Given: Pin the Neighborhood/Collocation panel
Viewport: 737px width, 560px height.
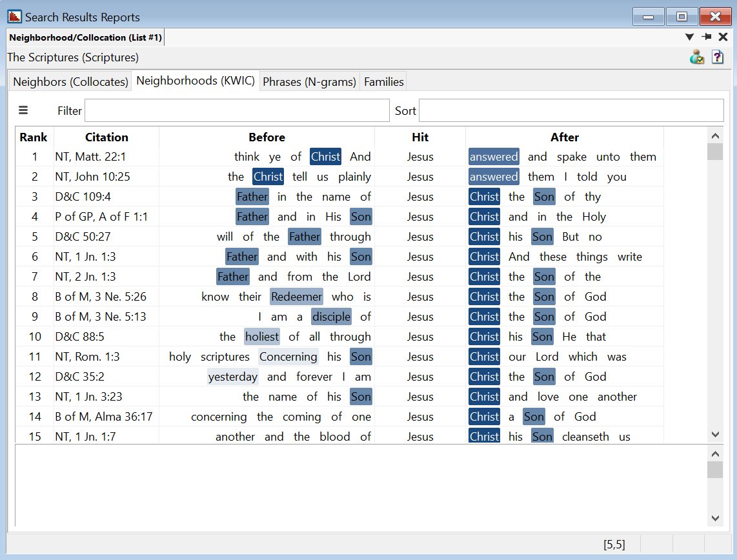Looking at the screenshot, I should coord(707,37).
